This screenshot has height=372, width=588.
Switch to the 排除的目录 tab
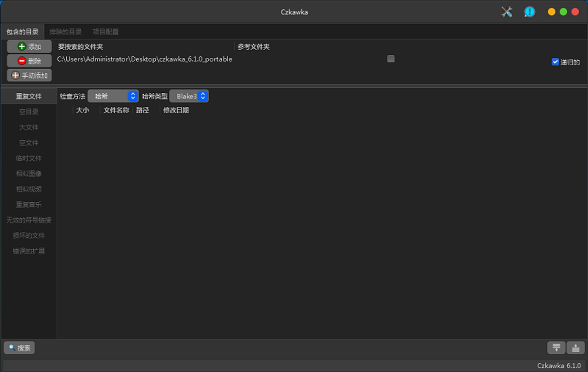point(65,32)
